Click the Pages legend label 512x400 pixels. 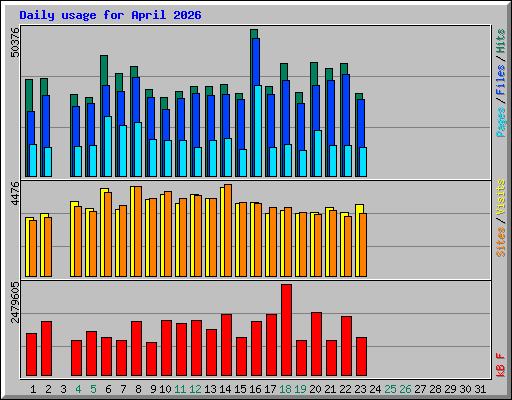click(x=501, y=122)
